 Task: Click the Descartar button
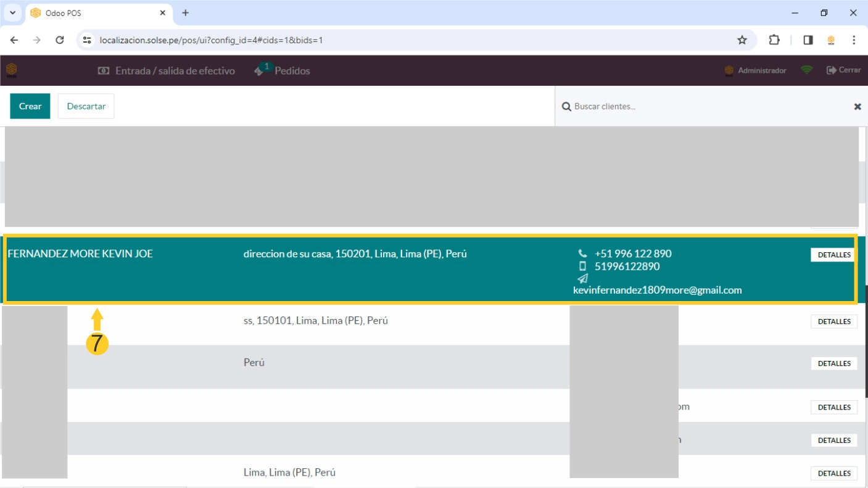[x=86, y=106]
